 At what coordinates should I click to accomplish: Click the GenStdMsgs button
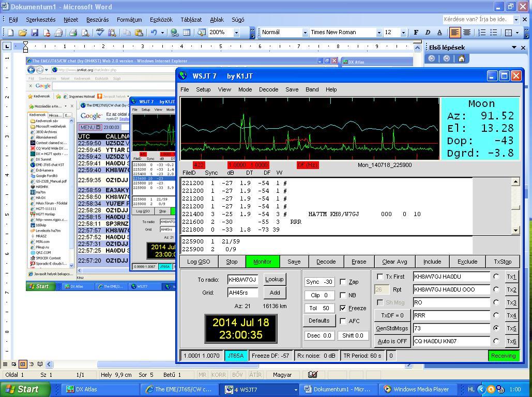point(392,328)
